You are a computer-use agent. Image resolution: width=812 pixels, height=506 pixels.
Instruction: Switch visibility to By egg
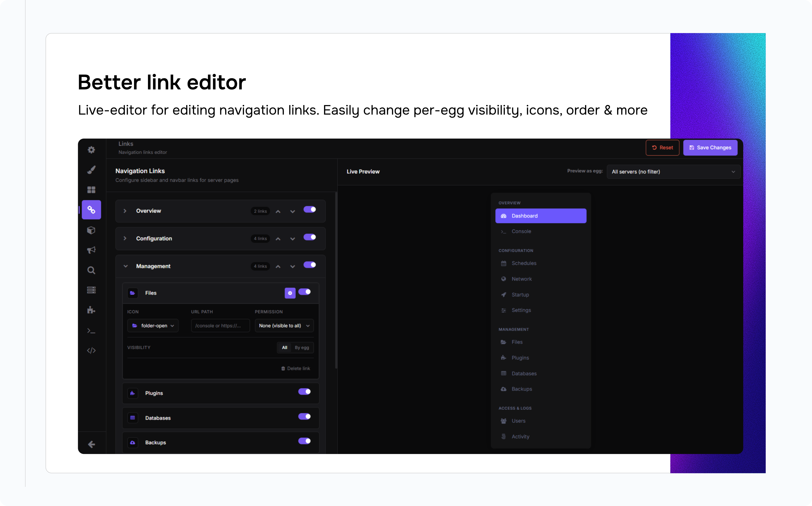point(302,347)
